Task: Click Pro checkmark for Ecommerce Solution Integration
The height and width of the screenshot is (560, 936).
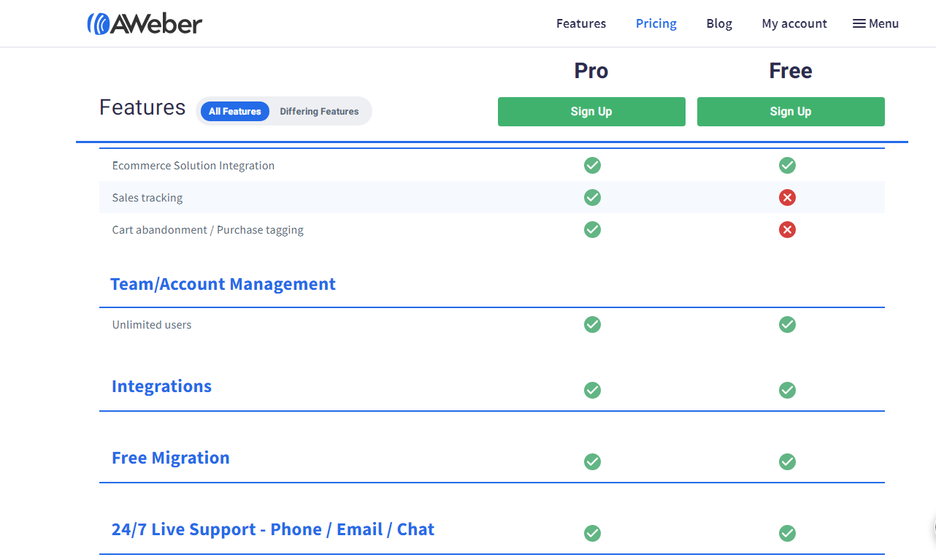Action: 592,165
